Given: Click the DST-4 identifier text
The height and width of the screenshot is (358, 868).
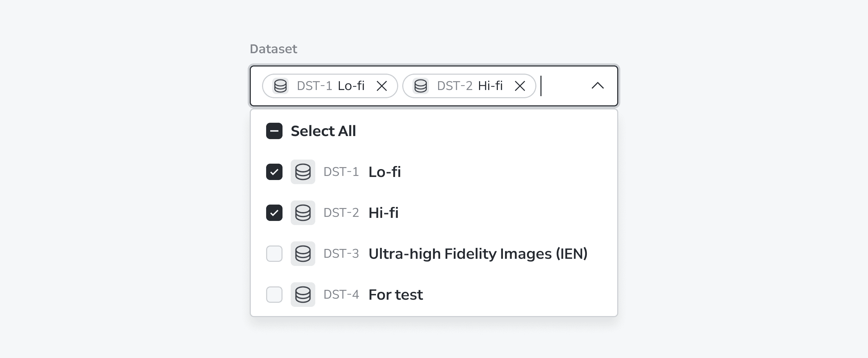Looking at the screenshot, I should [x=341, y=295].
